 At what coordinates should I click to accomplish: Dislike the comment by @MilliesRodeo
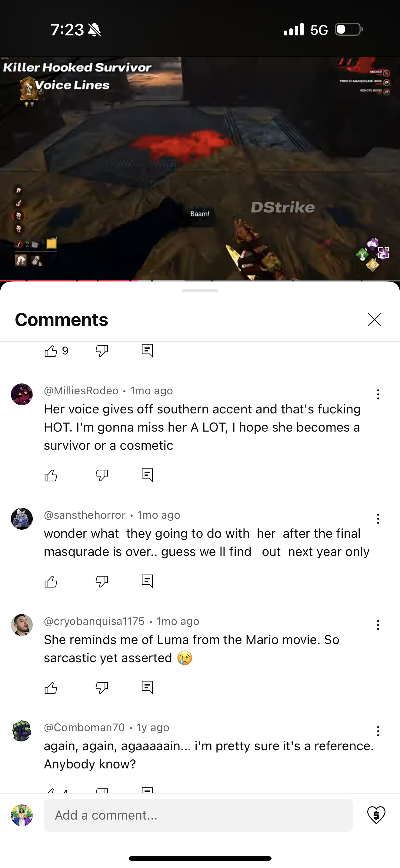pos(102,475)
